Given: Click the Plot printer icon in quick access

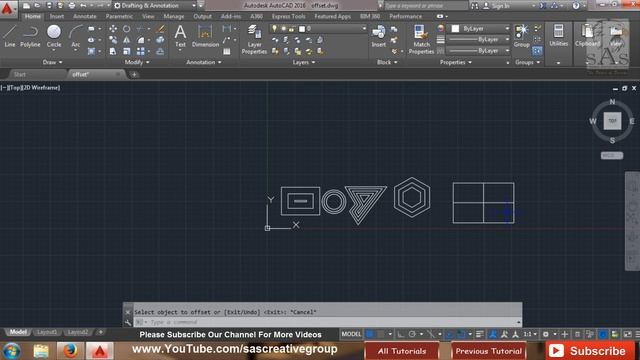Looking at the screenshot, I should (x=72, y=6).
